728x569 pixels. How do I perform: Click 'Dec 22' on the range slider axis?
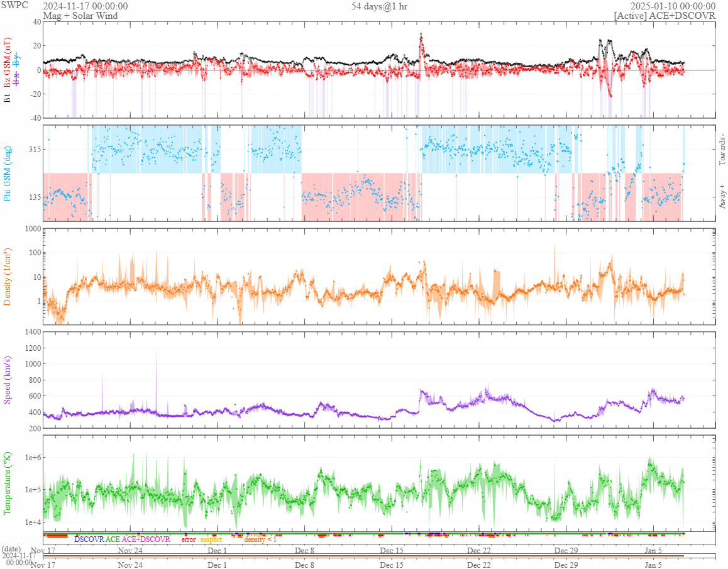point(478,565)
